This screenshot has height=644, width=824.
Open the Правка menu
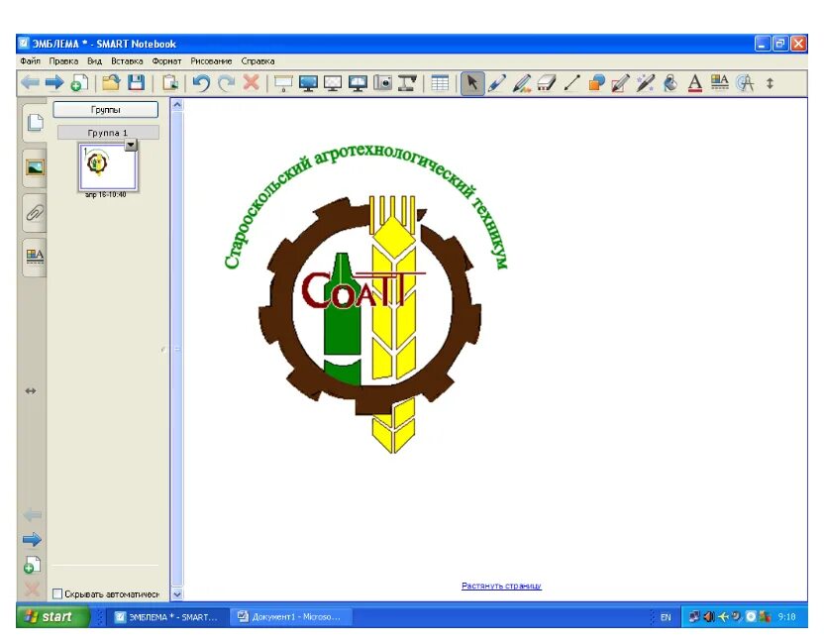tap(63, 61)
